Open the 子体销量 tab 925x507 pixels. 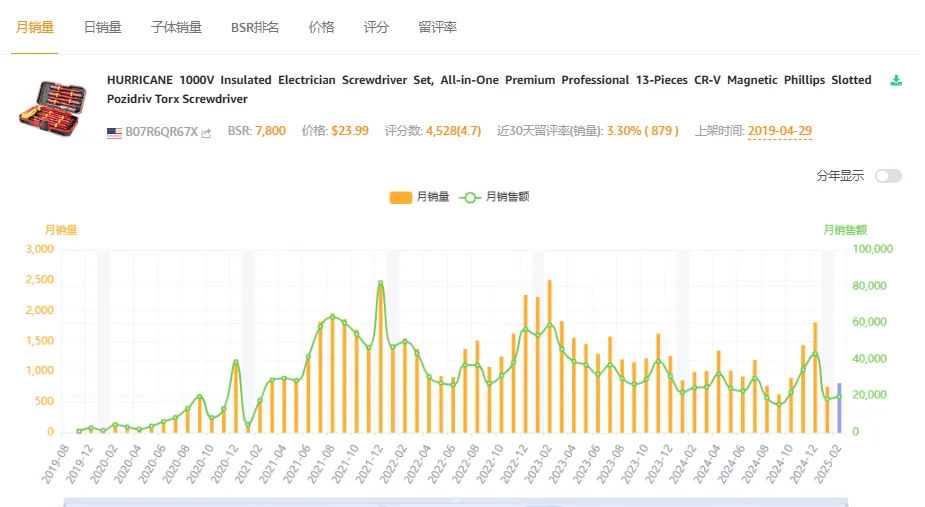coord(176,27)
